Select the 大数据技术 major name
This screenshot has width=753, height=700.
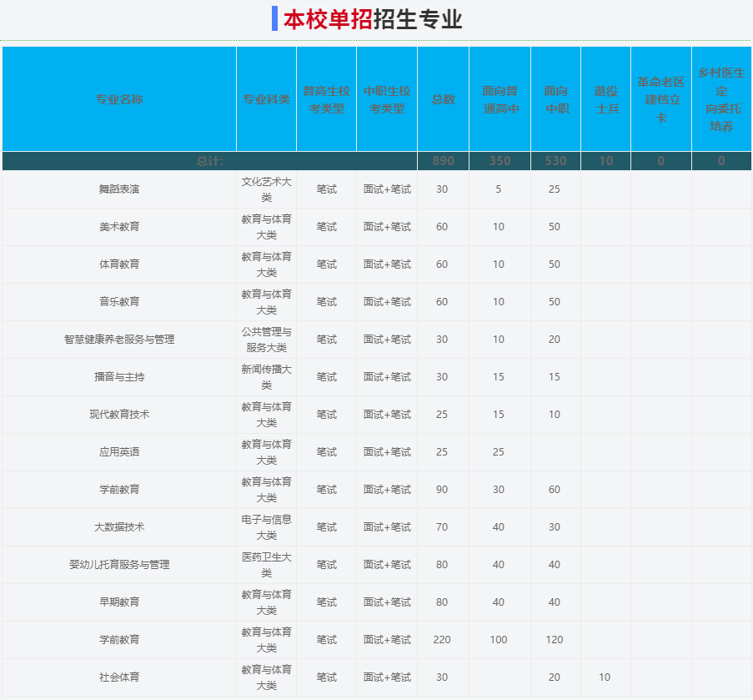[119, 527]
